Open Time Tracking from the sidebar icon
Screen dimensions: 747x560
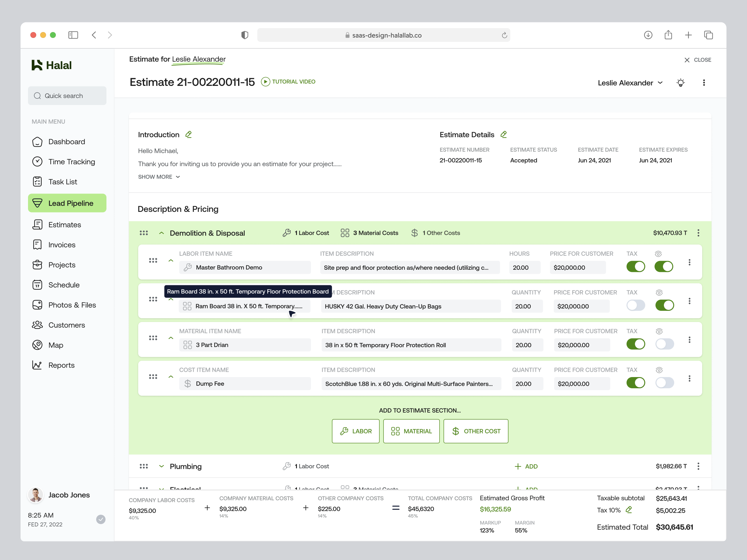37,162
